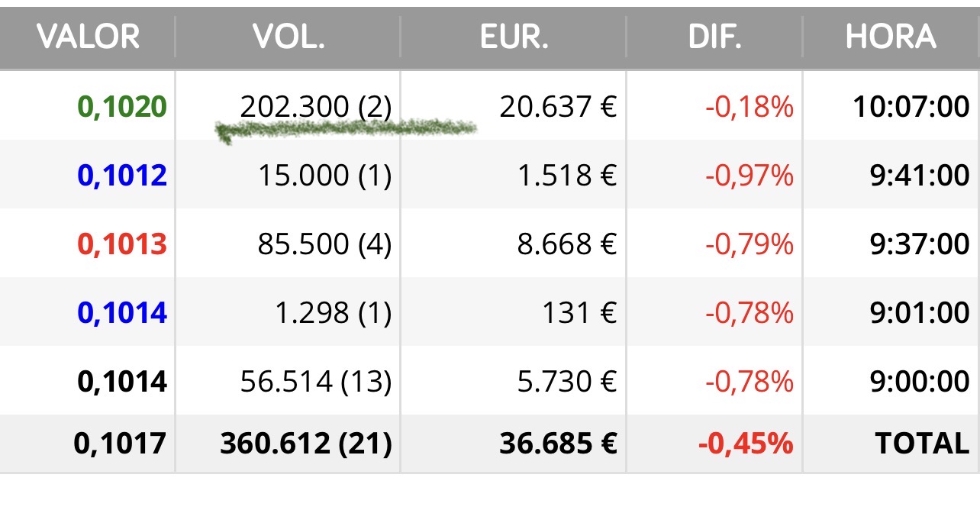Select the green 0,1020 price value

point(122,107)
